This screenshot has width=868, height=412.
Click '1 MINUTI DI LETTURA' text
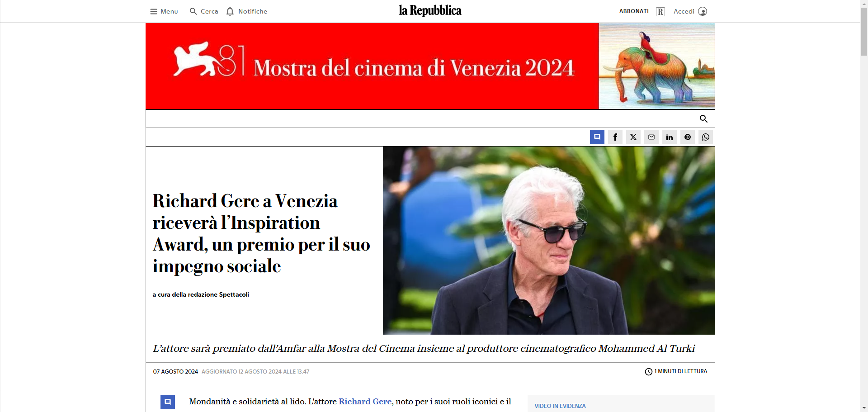[681, 371]
